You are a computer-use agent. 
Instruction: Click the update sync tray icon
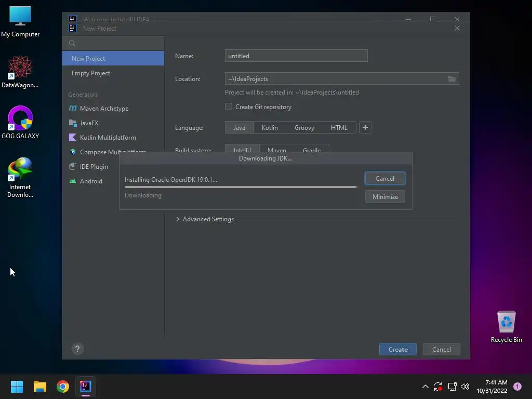(x=438, y=387)
